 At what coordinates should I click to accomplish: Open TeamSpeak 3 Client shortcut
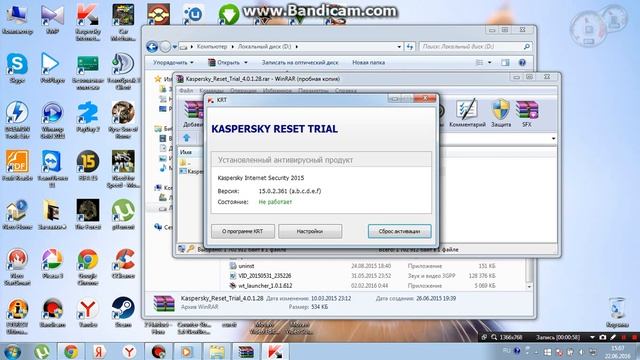click(x=123, y=71)
